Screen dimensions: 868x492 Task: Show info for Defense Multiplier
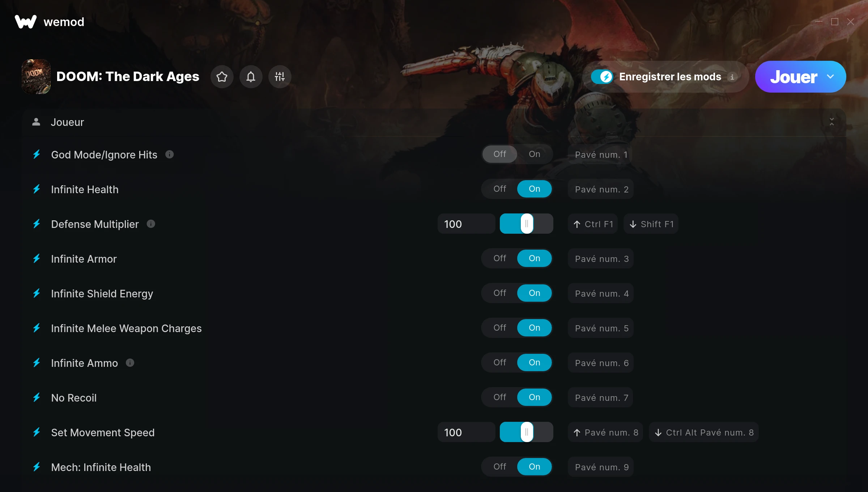coord(151,224)
